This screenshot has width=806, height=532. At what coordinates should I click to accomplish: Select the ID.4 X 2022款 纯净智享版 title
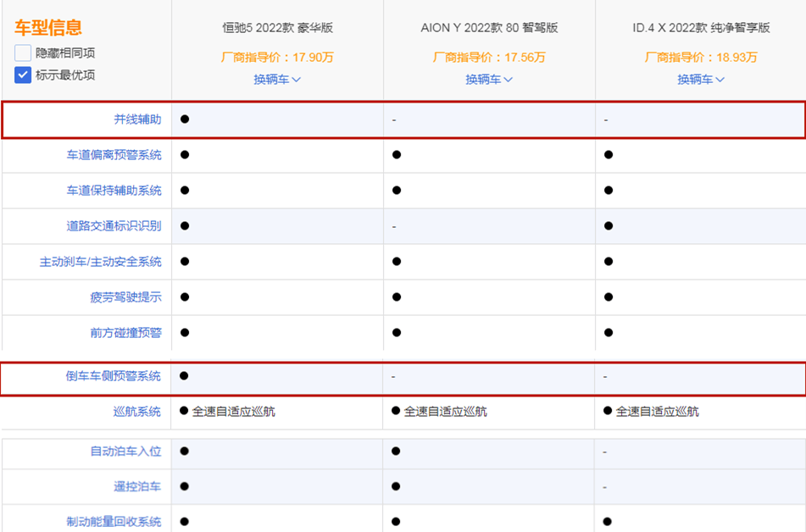[x=701, y=28]
